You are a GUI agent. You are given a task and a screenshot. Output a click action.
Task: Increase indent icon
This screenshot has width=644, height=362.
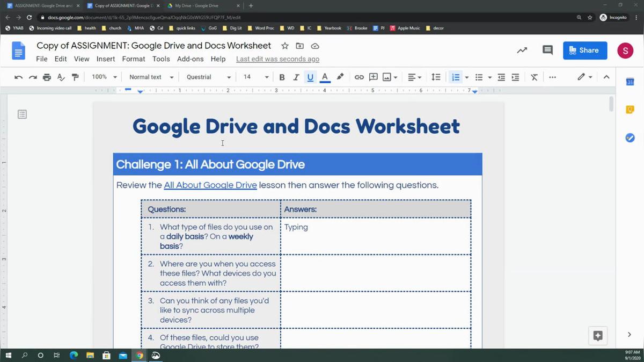(x=515, y=77)
